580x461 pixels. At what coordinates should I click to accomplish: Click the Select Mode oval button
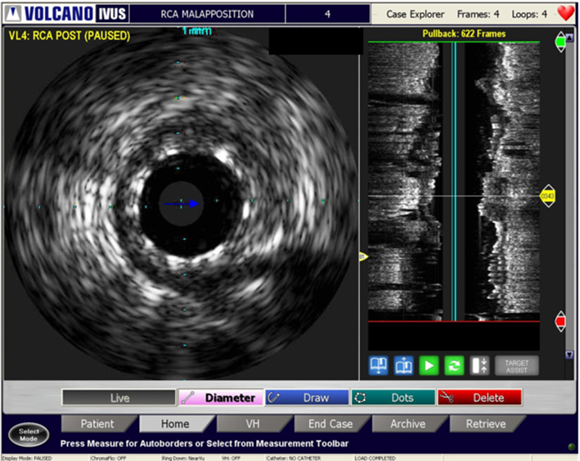[29, 435]
